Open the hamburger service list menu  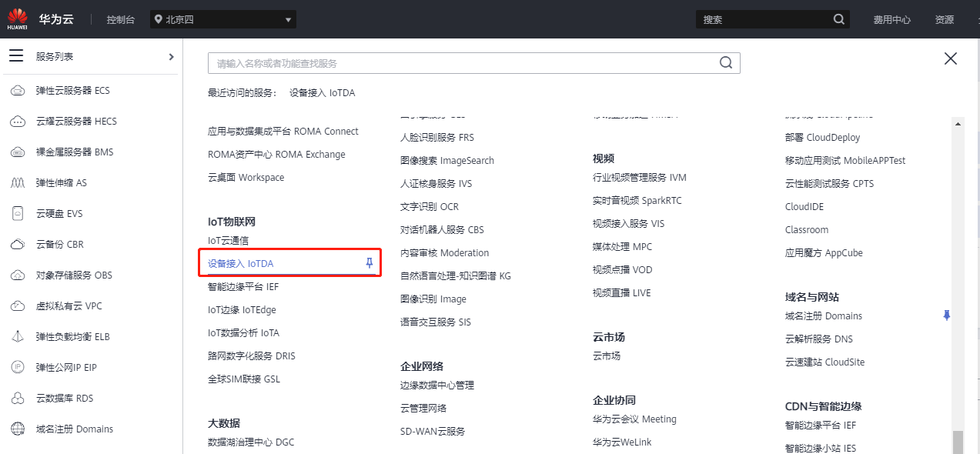(x=16, y=56)
